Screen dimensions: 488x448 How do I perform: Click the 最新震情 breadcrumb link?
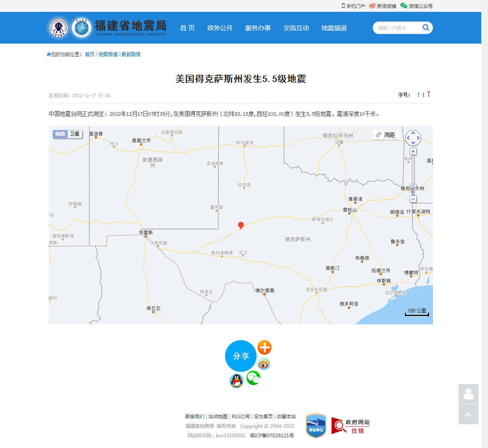[x=131, y=54]
